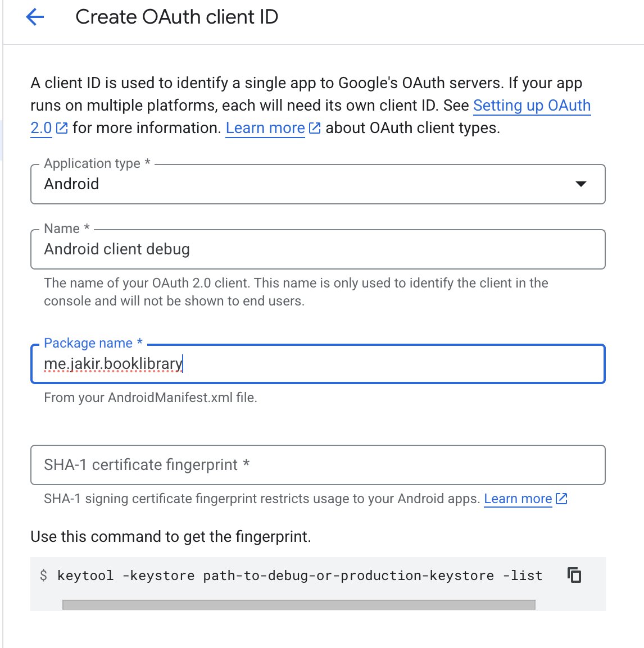Viewport: 644px width, 648px height.
Task: Click external-link icon beside "2.0"
Action: tap(62, 129)
